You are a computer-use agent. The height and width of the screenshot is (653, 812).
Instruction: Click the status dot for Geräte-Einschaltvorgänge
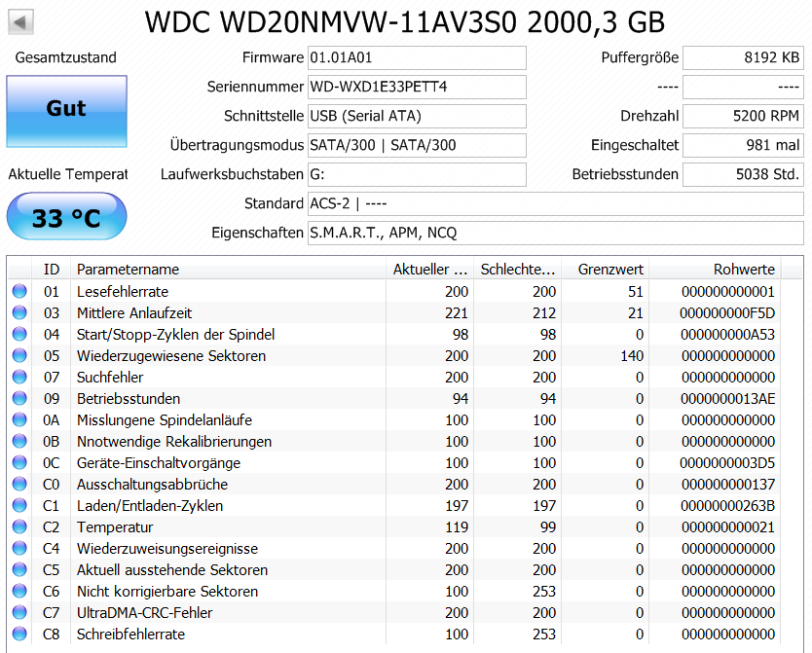point(19,462)
